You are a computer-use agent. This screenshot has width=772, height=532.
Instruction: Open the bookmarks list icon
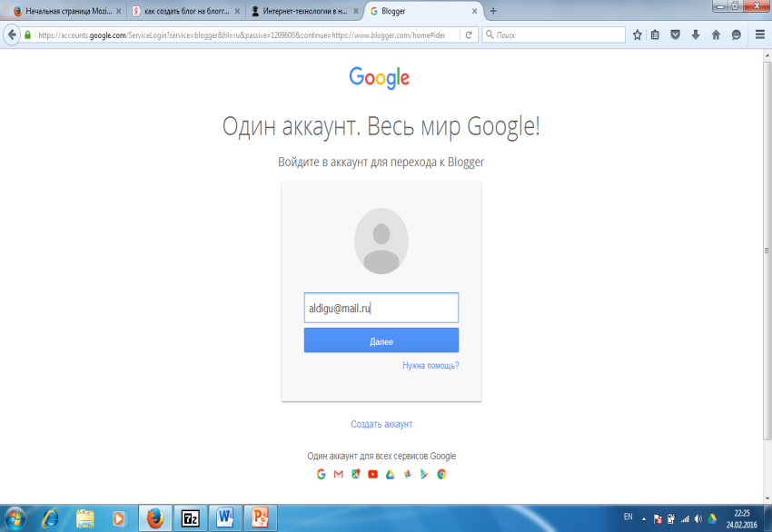[x=656, y=34]
